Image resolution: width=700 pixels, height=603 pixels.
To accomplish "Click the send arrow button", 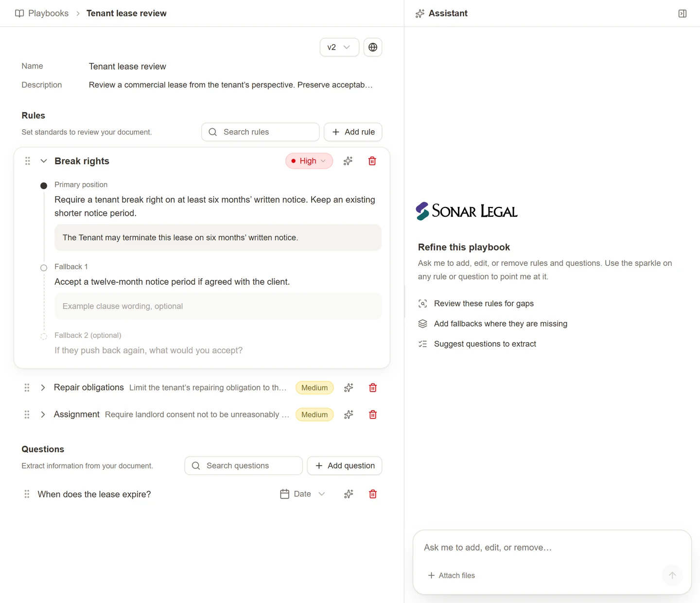I will point(672,575).
